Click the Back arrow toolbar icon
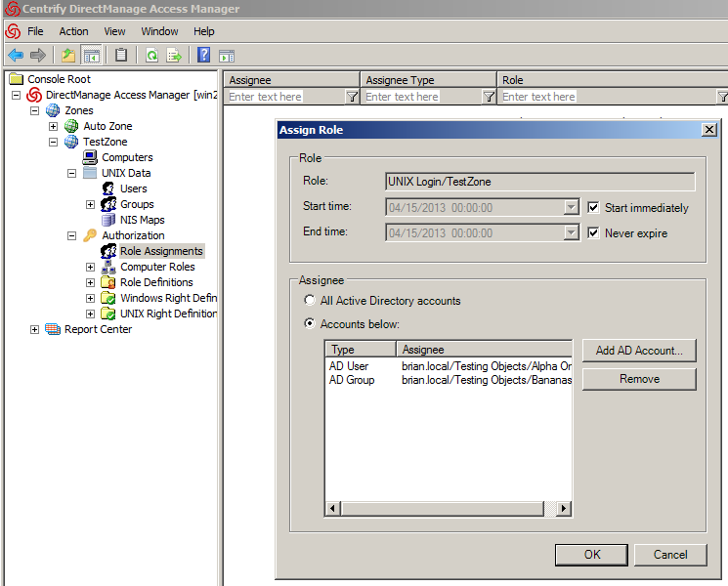The image size is (728, 586). 16,56
